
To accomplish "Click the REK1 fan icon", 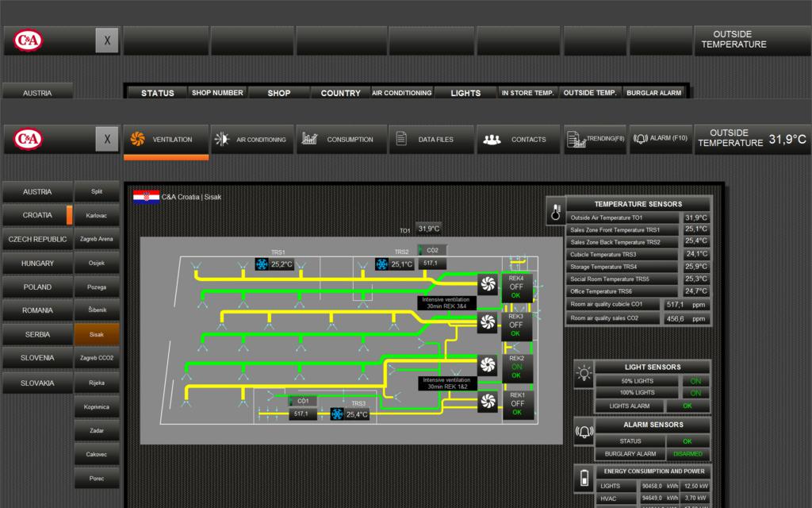I will pos(488,402).
